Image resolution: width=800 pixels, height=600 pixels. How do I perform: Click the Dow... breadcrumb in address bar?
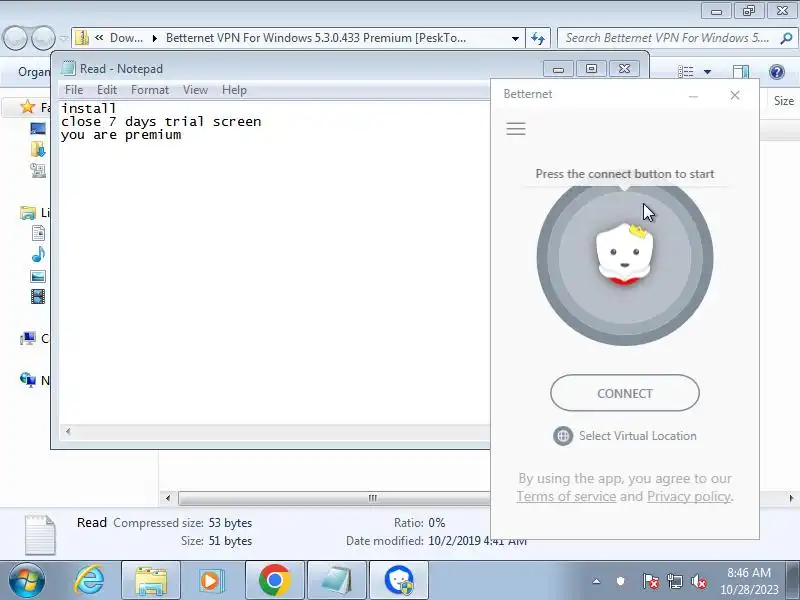click(x=127, y=38)
